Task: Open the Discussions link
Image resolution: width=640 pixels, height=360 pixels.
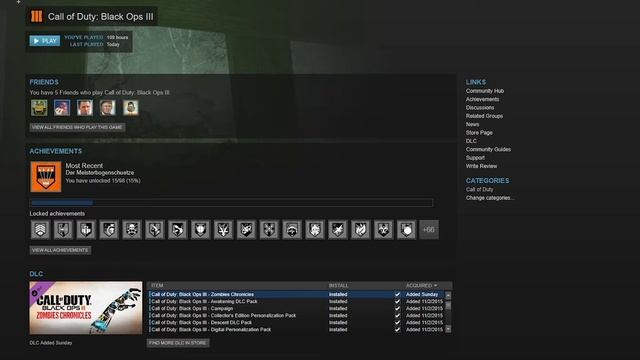Action: (480, 108)
